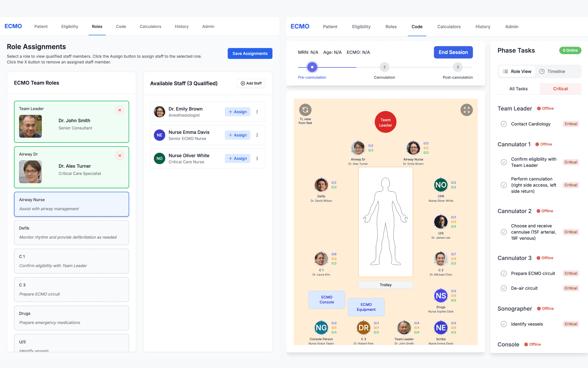Open fullscreen view of the team map
588x368 pixels.
(467, 110)
